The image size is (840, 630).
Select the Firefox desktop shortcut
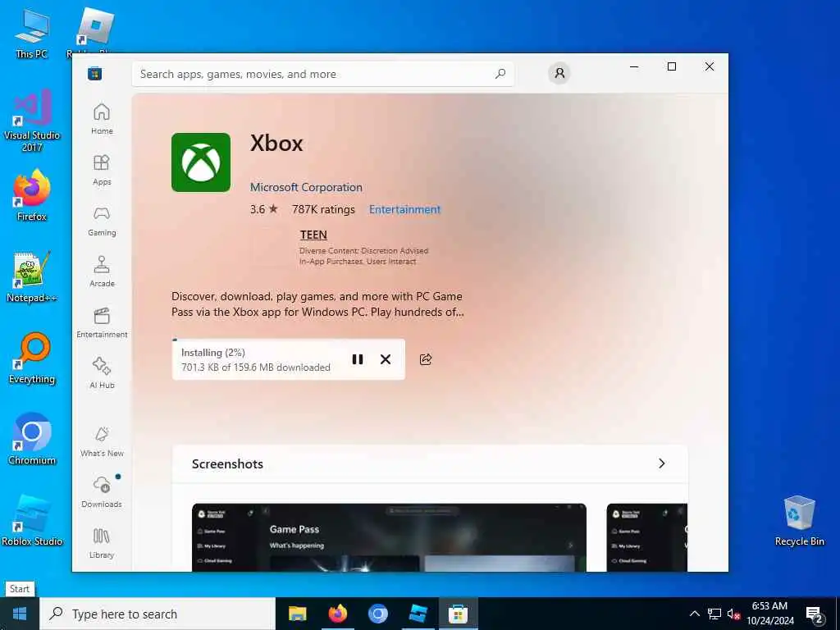point(32,195)
